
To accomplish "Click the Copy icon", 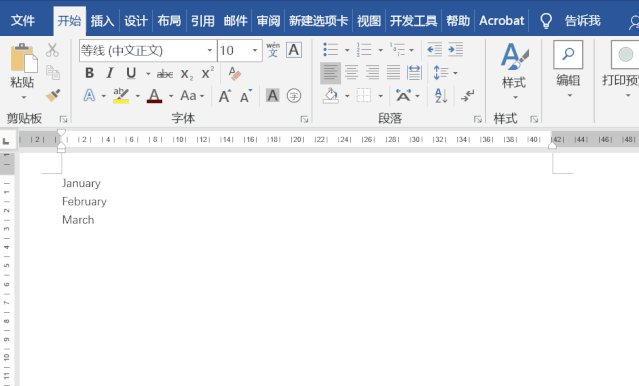I will 53,73.
